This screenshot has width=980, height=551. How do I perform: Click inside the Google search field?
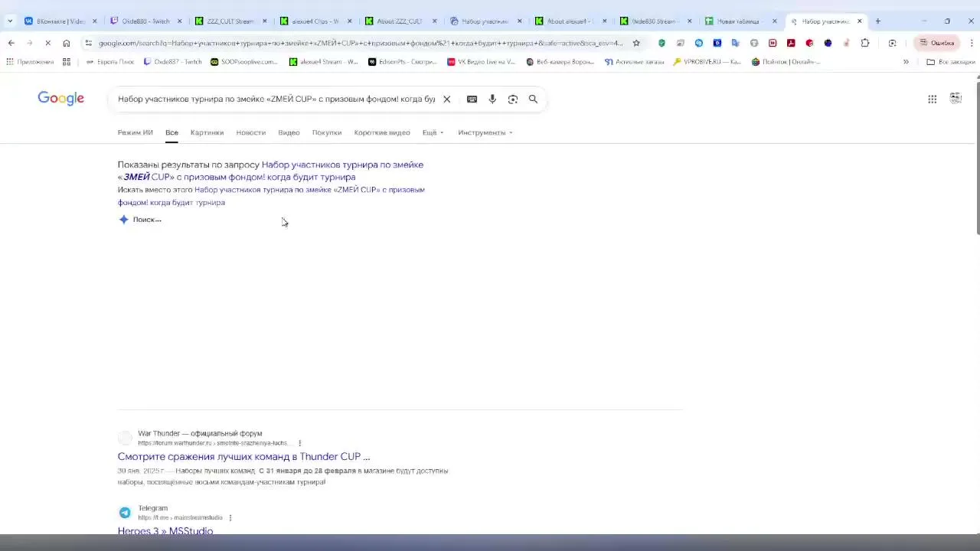(276, 99)
